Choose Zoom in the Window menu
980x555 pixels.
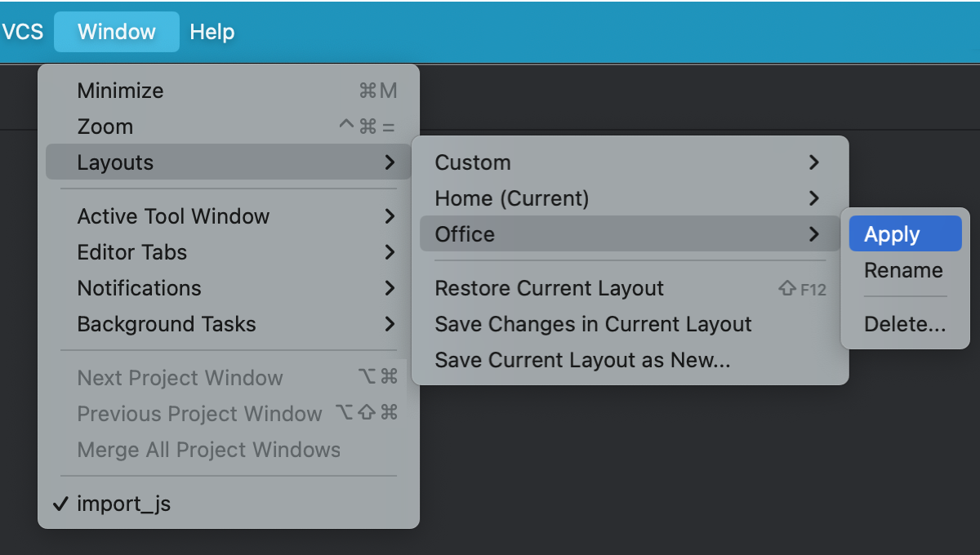coord(105,127)
